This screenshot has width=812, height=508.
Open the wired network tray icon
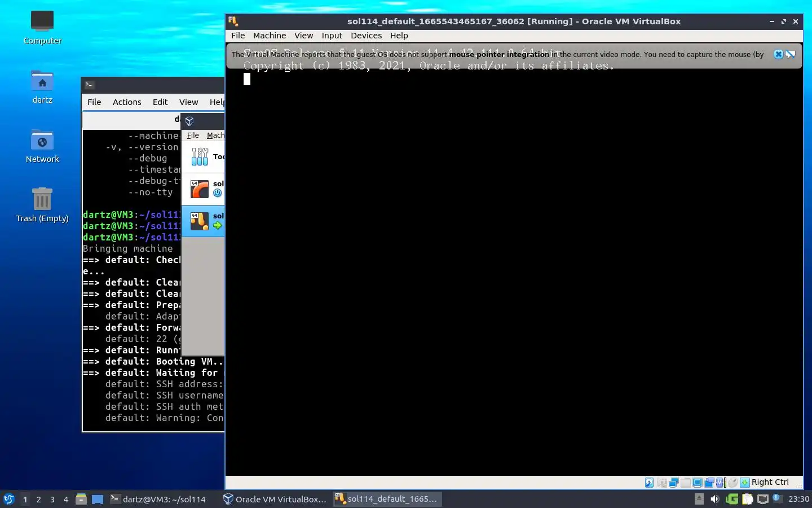point(763,499)
